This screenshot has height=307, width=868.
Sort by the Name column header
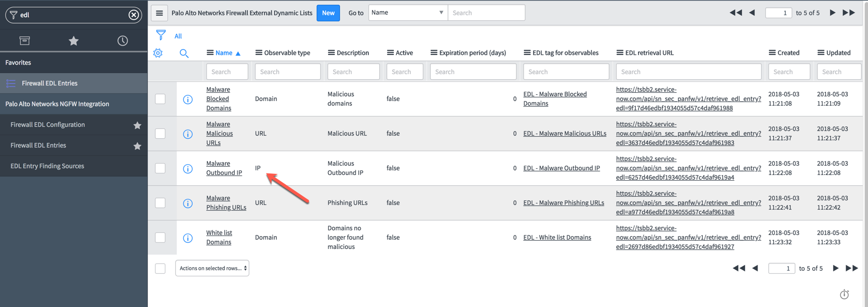[x=224, y=53]
